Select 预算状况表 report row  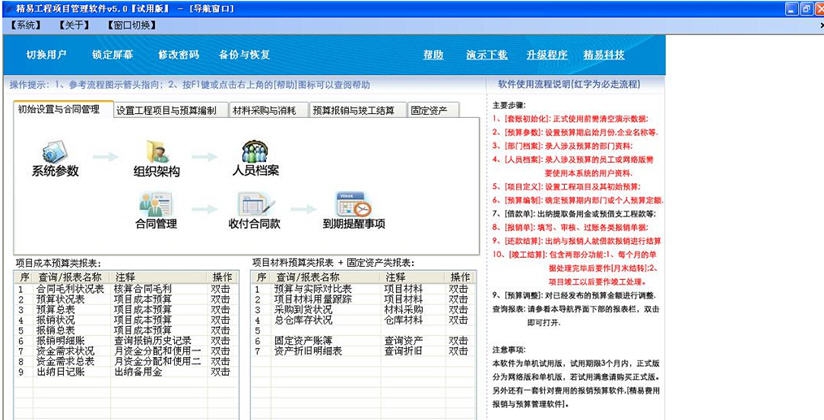(x=126, y=299)
